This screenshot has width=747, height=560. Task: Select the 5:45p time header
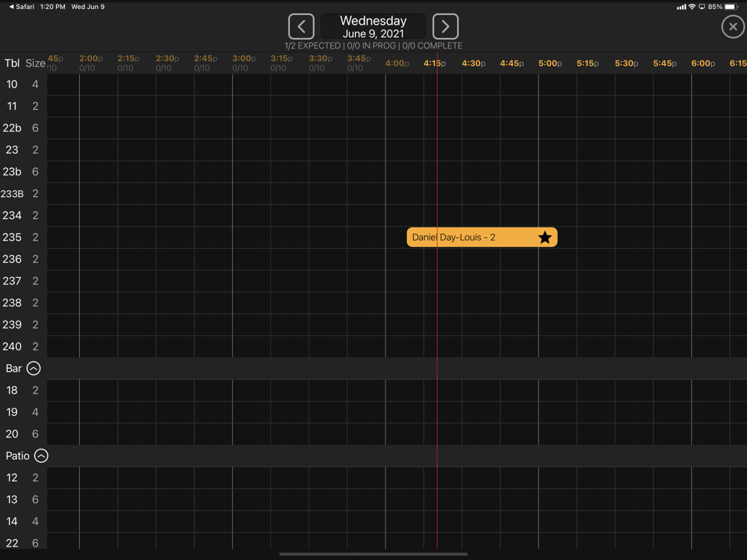click(665, 63)
